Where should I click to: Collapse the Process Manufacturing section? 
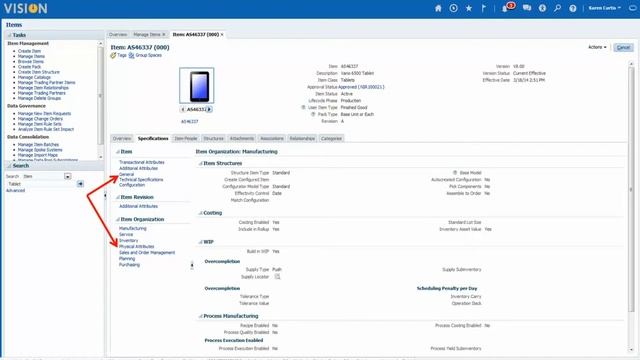pyautogui.click(x=200, y=316)
